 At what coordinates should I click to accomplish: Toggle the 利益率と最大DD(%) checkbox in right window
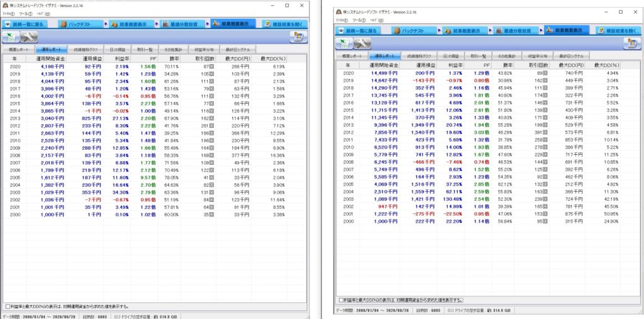(x=340, y=300)
